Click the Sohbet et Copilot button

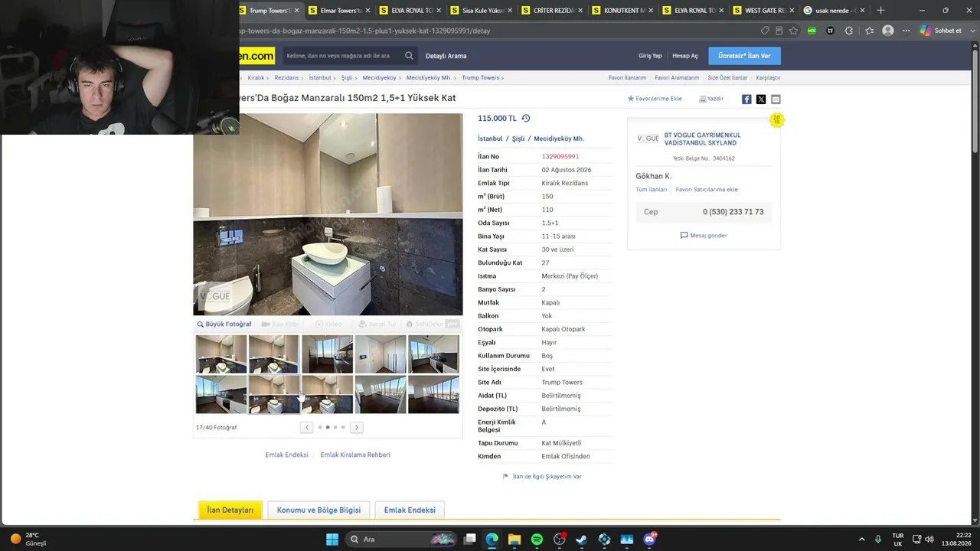pyautogui.click(x=941, y=31)
